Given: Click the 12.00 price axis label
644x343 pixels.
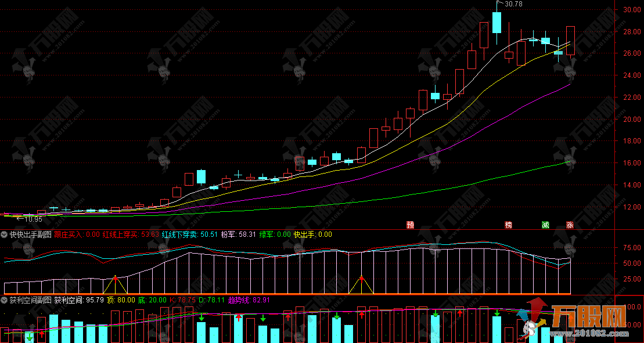Looking at the screenshot, I should click(x=632, y=207).
